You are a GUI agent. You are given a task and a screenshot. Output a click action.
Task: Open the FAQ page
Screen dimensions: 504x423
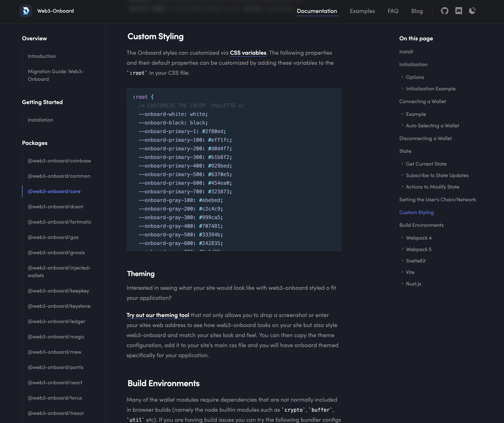[393, 11]
